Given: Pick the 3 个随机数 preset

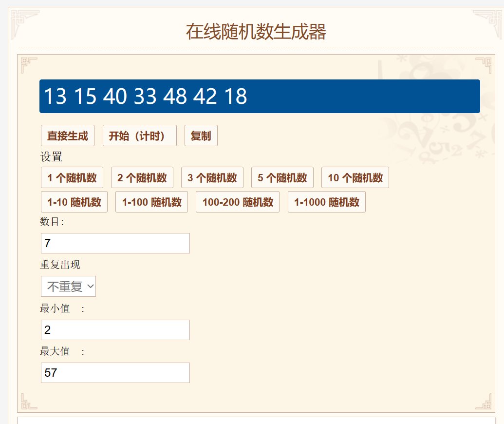Looking at the screenshot, I should pyautogui.click(x=212, y=177).
